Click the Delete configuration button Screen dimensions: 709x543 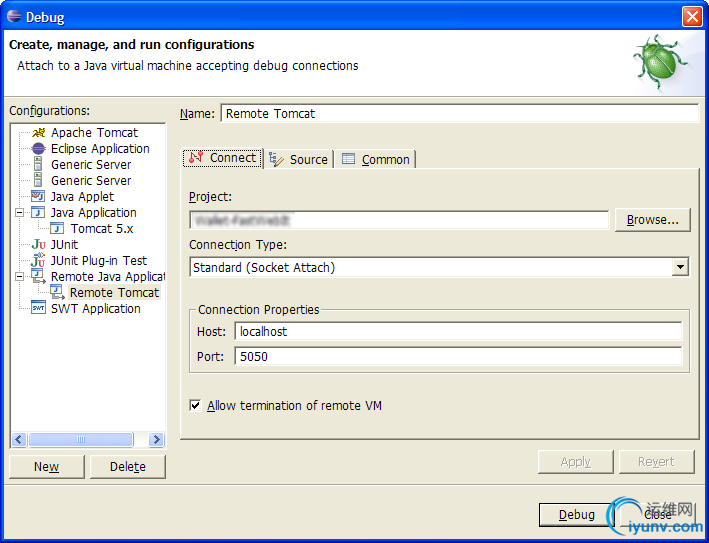click(128, 467)
